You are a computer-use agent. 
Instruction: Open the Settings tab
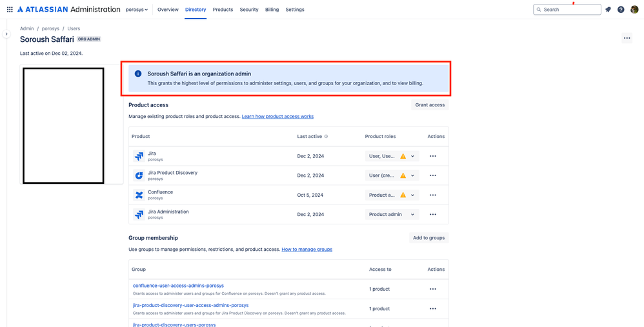coord(295,10)
